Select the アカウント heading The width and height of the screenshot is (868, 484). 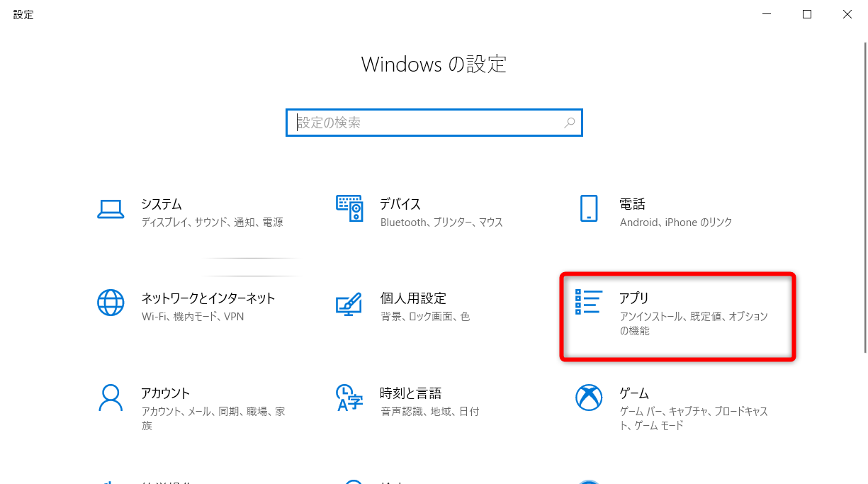pos(166,393)
